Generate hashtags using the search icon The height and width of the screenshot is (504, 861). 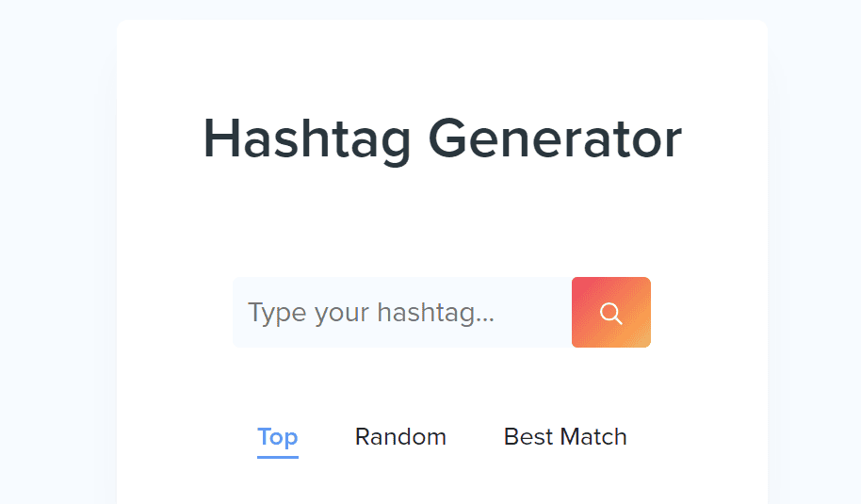610,313
